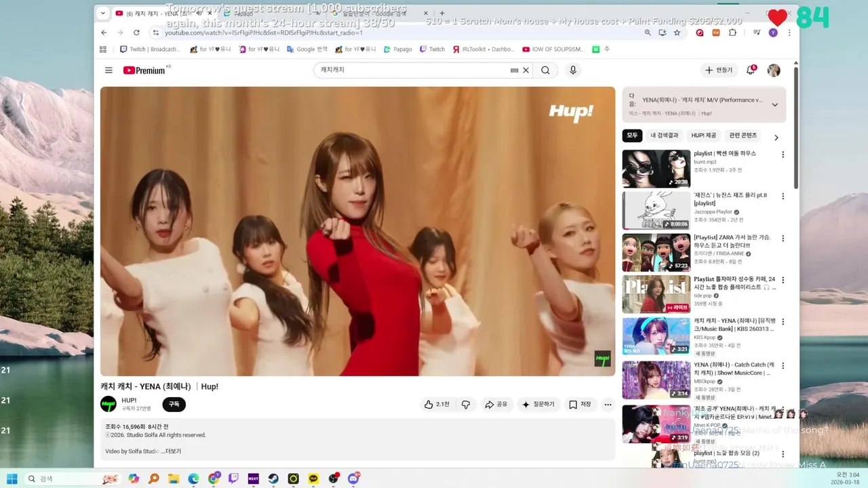Image resolution: width=868 pixels, height=488 pixels.
Task: Open options for '[Playlist] ZARA' video
Action: pos(783,239)
